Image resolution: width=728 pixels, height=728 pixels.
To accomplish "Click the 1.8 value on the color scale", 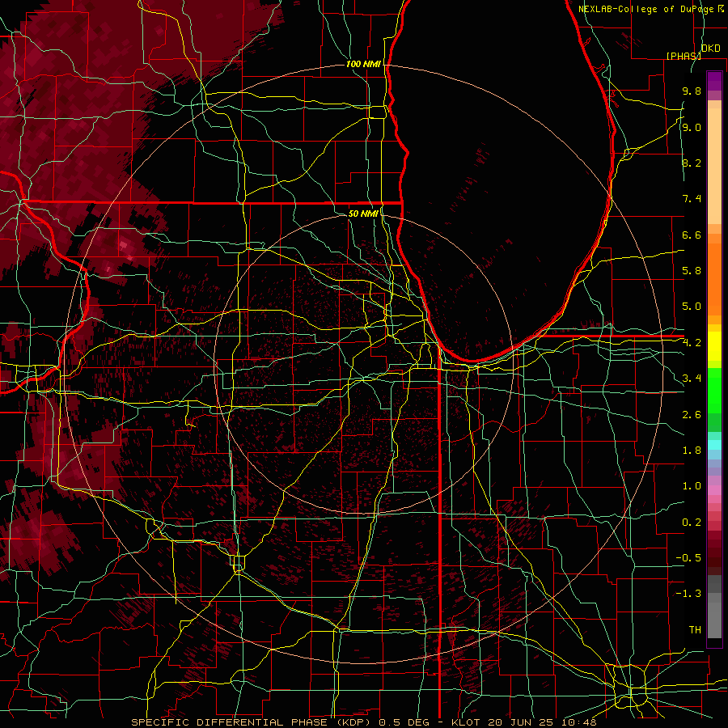I will [692, 451].
